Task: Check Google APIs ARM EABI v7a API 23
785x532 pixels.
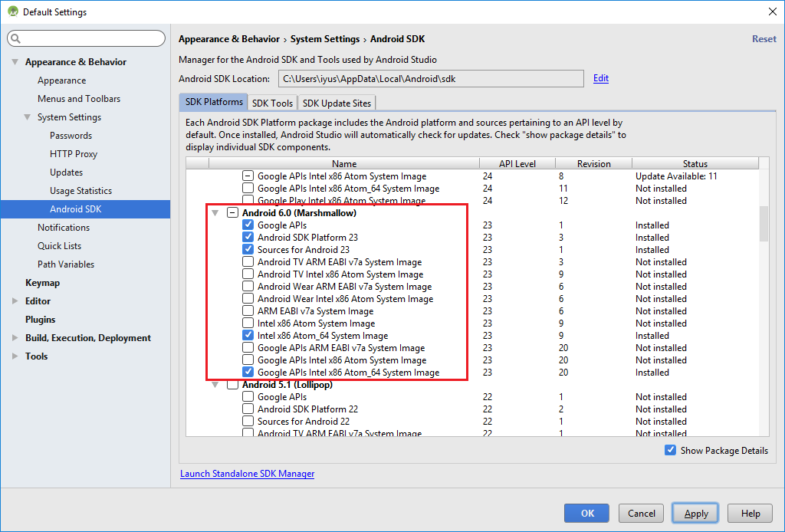Action: click(x=248, y=348)
